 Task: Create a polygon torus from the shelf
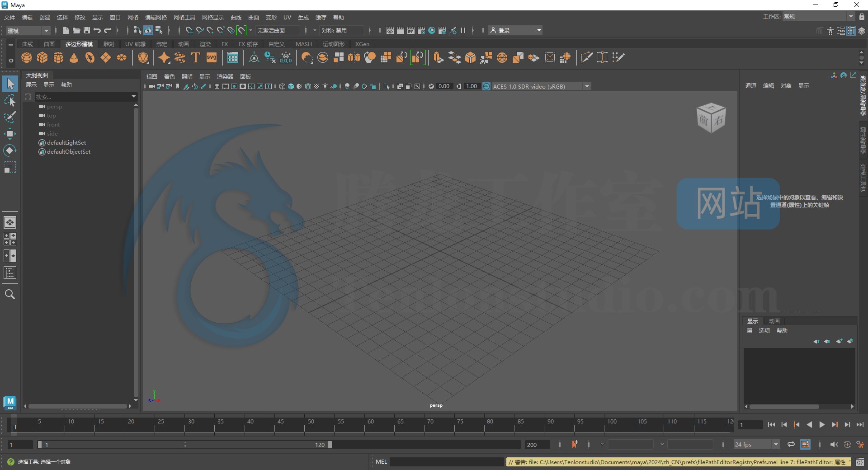point(90,57)
